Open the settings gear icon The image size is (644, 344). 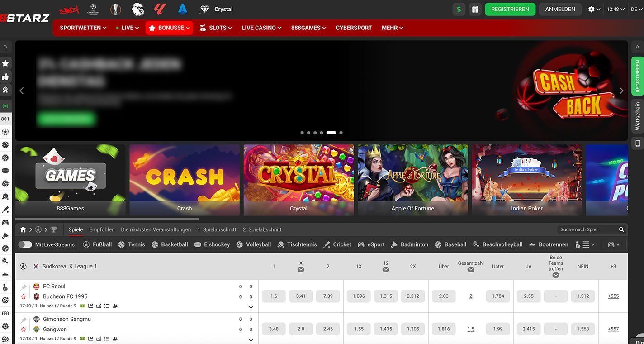(591, 9)
